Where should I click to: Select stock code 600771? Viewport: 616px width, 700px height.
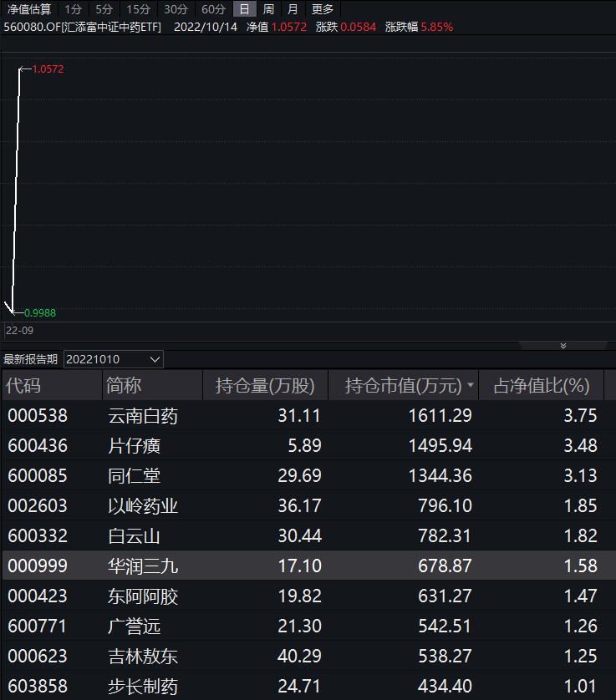tap(38, 626)
